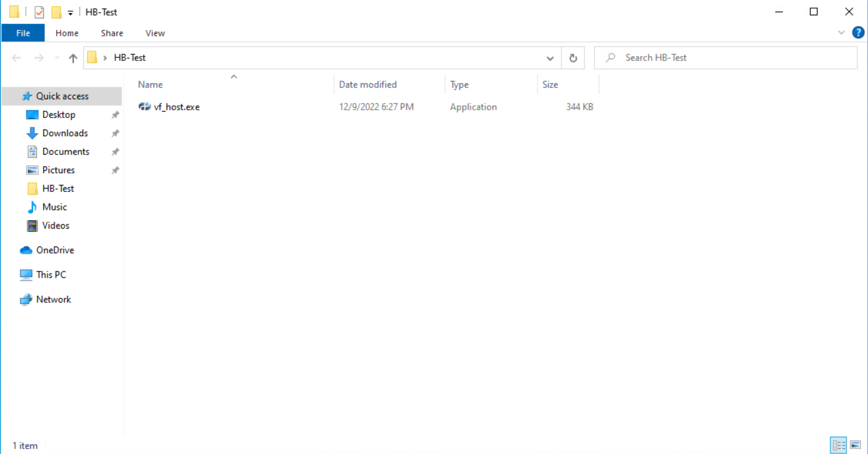
Task: Click the back navigation arrow
Action: 16,57
